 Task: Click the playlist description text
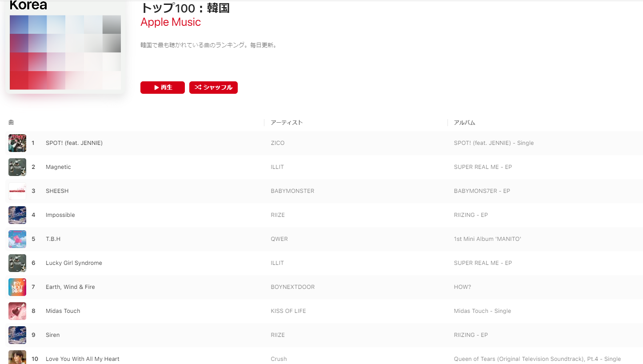pyautogui.click(x=209, y=45)
